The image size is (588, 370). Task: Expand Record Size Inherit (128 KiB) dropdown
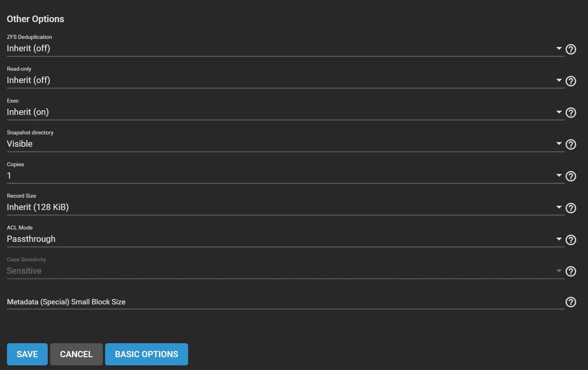tap(285, 207)
